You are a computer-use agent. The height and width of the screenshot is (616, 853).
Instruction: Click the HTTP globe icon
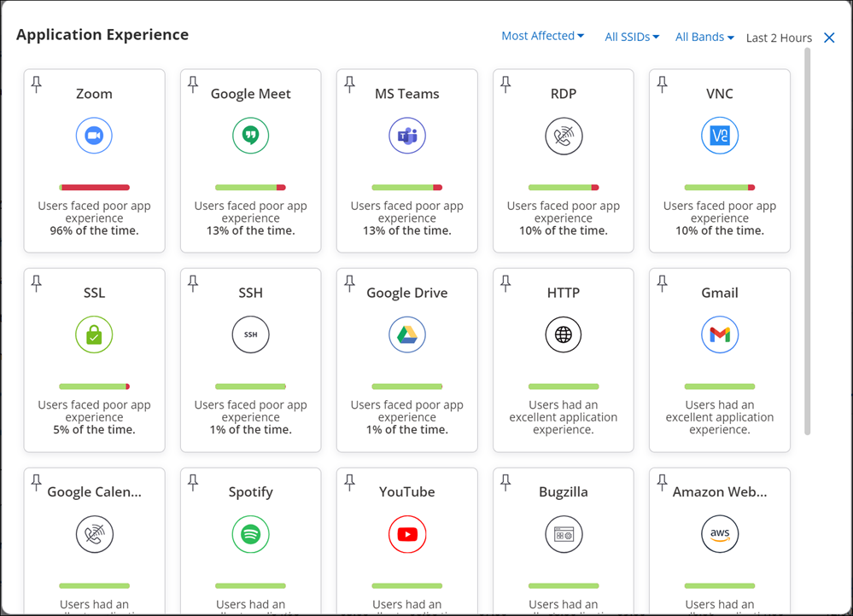tap(564, 334)
